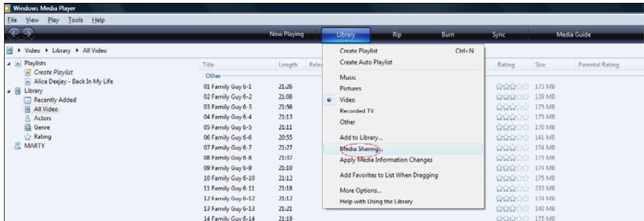This screenshot has width=644, height=221.
Task: Toggle Add Favorites to List When Dragging
Action: (x=403, y=175)
